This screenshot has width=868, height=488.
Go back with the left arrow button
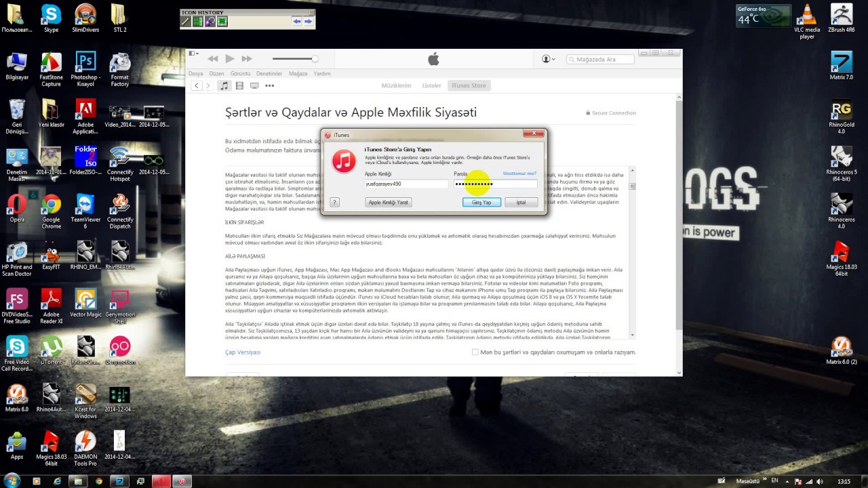(x=197, y=85)
